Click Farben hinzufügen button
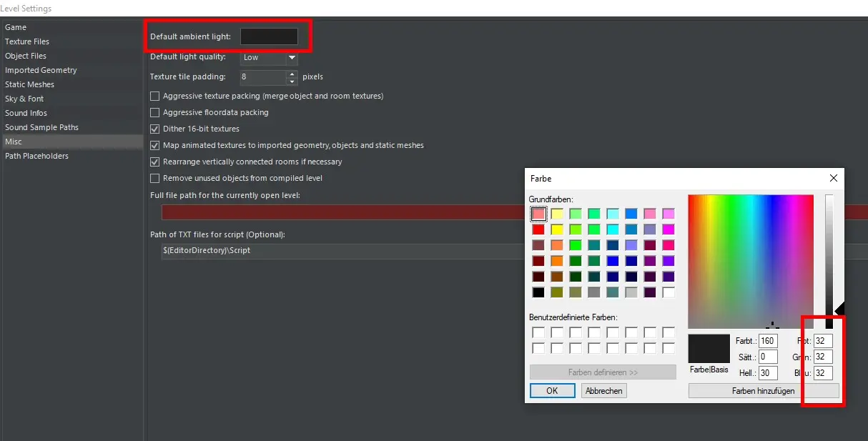The height and width of the screenshot is (441, 868). point(763,391)
